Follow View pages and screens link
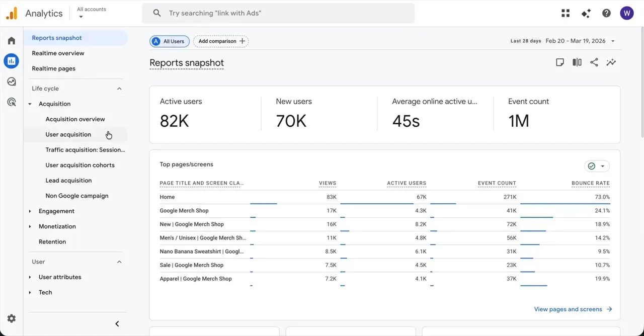The height and width of the screenshot is (336, 644). pos(573,309)
